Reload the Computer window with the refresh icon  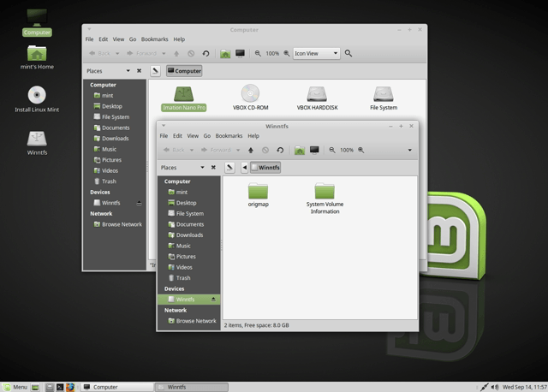click(205, 53)
